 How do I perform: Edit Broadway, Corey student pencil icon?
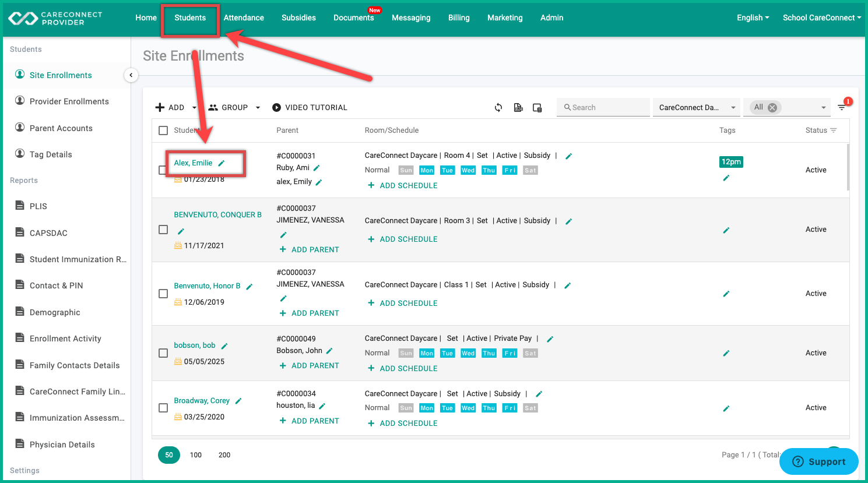238,401
